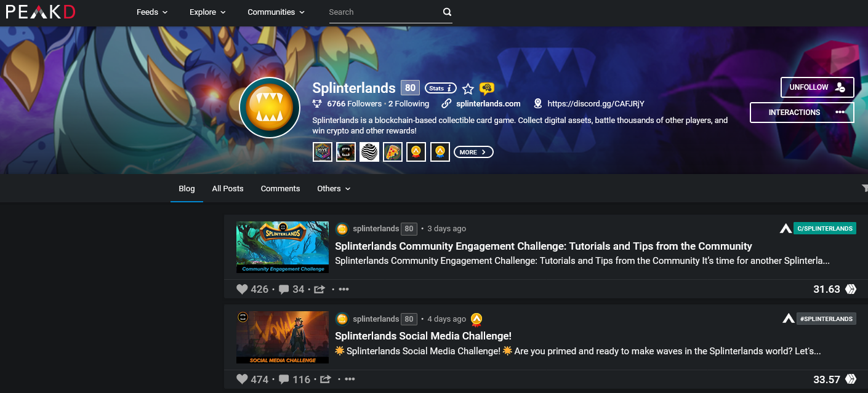Click the followers trophy icon
The height and width of the screenshot is (393, 868).
(317, 104)
